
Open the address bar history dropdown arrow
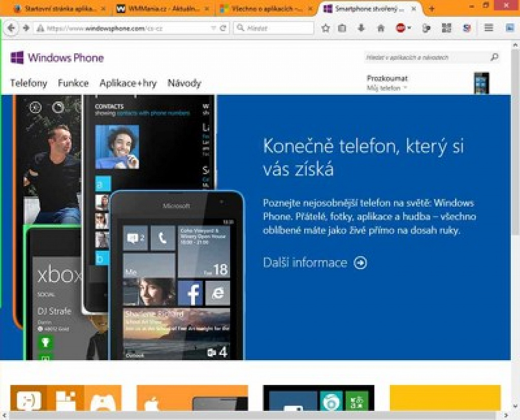click(x=214, y=28)
